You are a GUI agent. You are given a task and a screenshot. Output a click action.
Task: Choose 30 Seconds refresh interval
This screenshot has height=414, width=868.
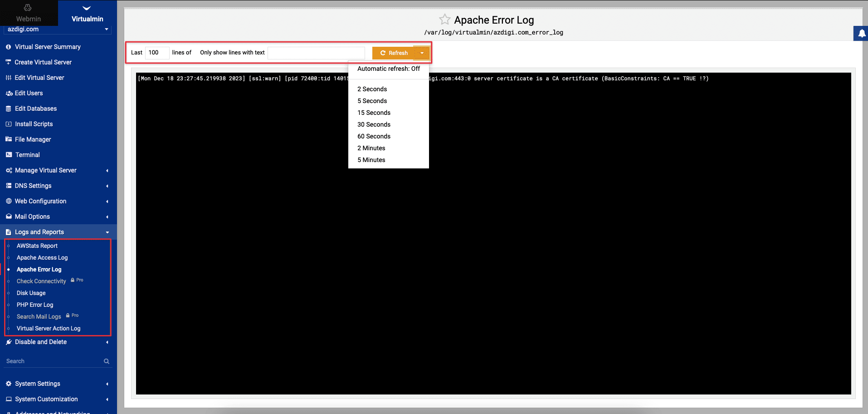pyautogui.click(x=374, y=124)
